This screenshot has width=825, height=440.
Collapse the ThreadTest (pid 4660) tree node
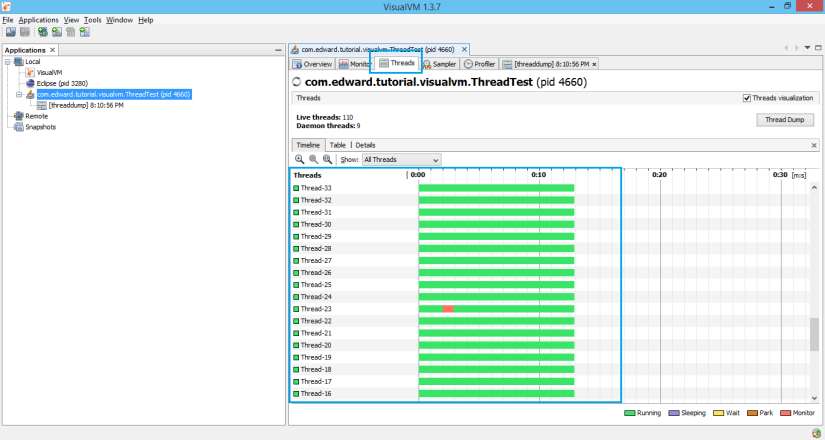19,95
